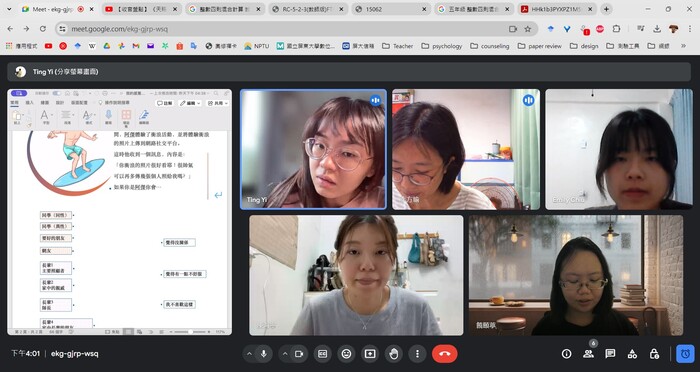Image resolution: width=700 pixels, height=372 pixels.
Task: Open the Google Drive bookmark icon
Action: [x=107, y=46]
